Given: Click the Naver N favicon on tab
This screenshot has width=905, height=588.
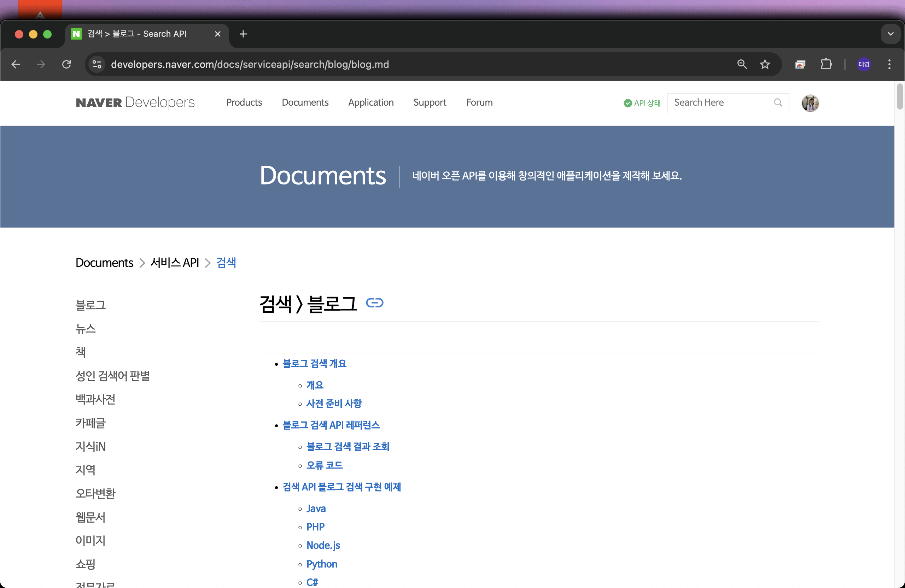Looking at the screenshot, I should click(x=76, y=34).
